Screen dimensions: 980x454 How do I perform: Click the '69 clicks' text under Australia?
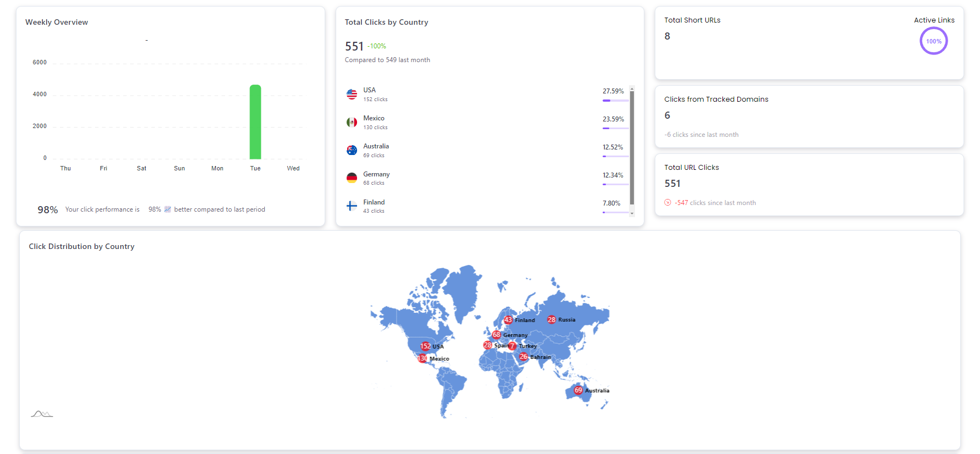coord(374,156)
